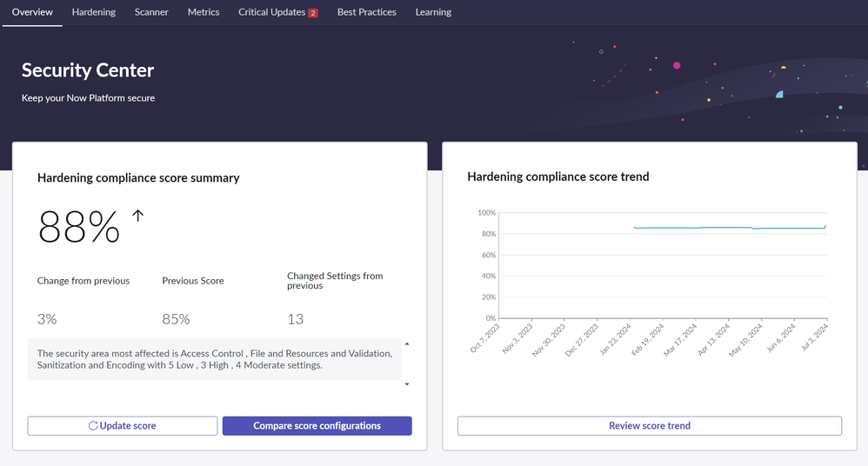The height and width of the screenshot is (466, 868).
Task: Click scroll down arrow in summary text box
Action: point(407,384)
